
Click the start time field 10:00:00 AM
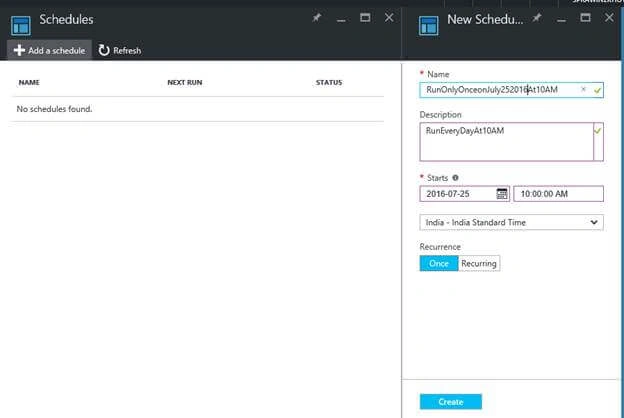click(558, 193)
